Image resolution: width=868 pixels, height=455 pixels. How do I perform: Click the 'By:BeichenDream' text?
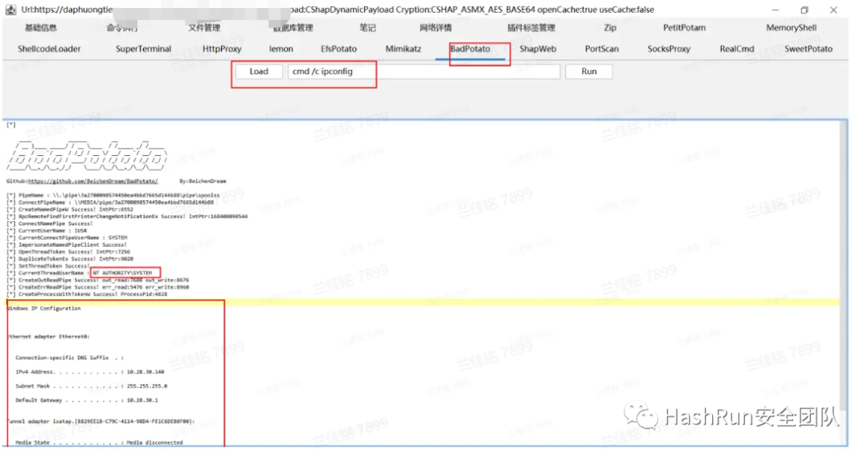click(x=203, y=181)
